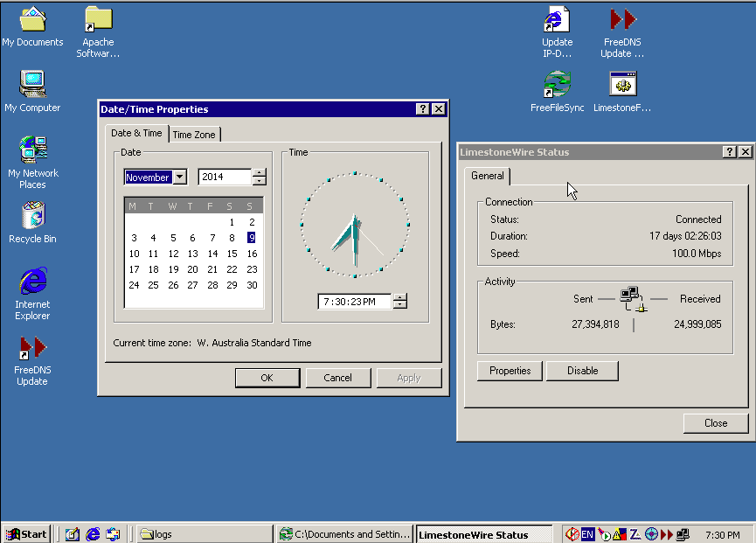This screenshot has height=543, width=756.
Task: Click the Show Desktop quick launch icon
Action: click(73, 534)
